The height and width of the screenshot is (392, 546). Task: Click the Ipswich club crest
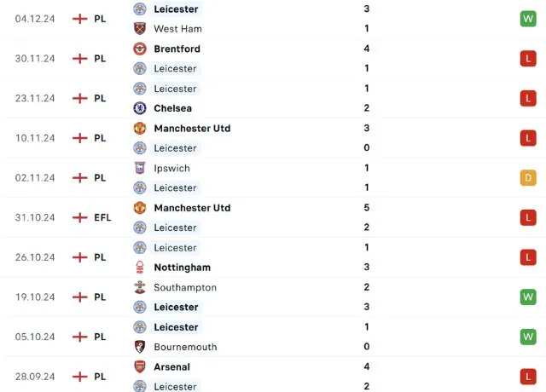click(140, 168)
